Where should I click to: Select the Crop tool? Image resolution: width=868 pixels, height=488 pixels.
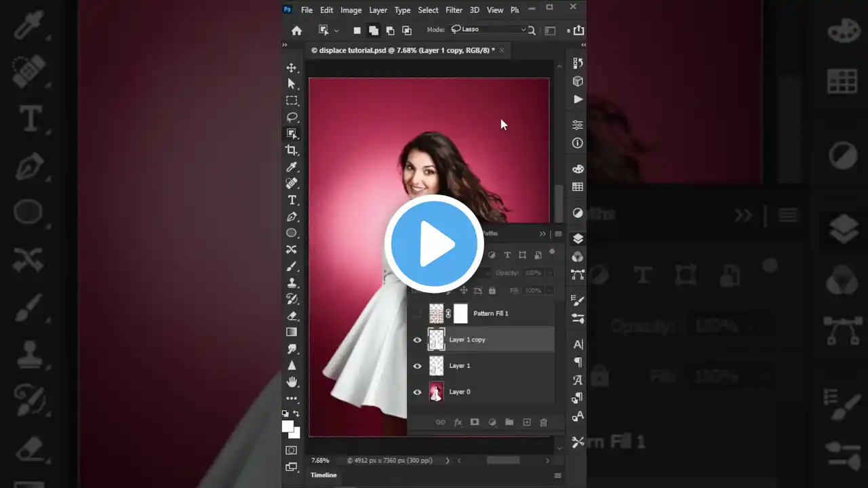click(x=292, y=150)
